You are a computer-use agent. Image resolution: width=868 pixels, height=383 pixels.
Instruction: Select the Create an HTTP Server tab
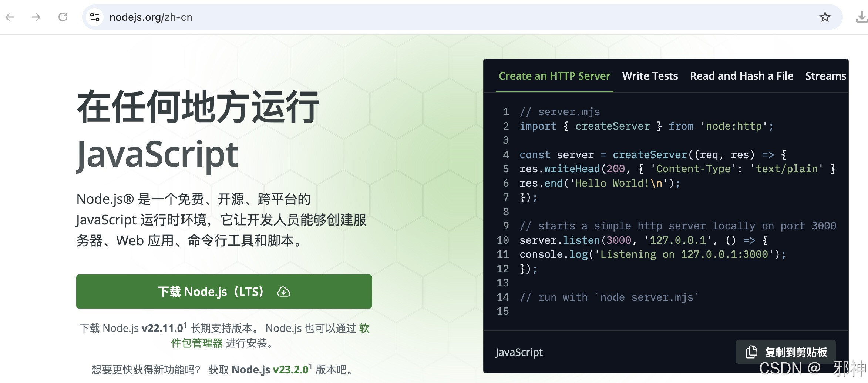pos(554,76)
